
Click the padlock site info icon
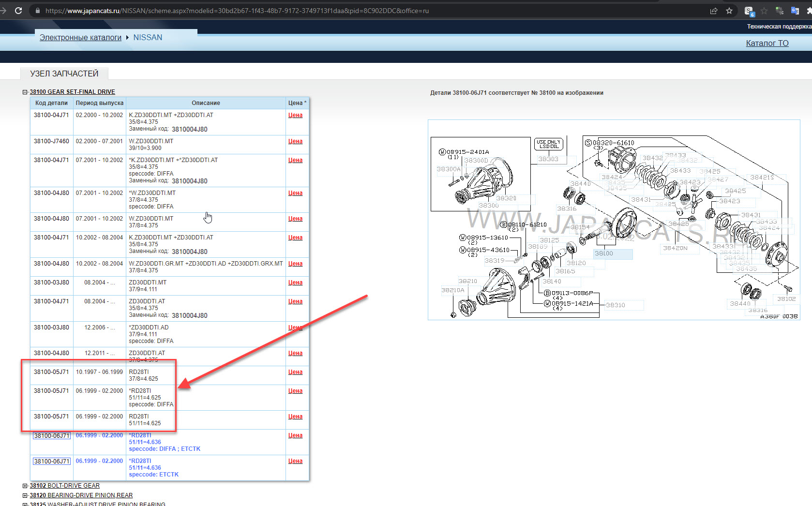coord(37,11)
